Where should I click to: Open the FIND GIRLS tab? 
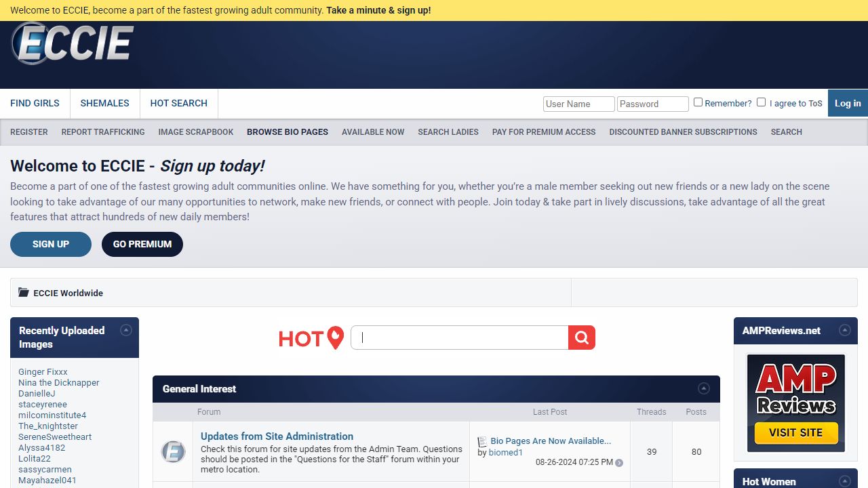click(35, 103)
